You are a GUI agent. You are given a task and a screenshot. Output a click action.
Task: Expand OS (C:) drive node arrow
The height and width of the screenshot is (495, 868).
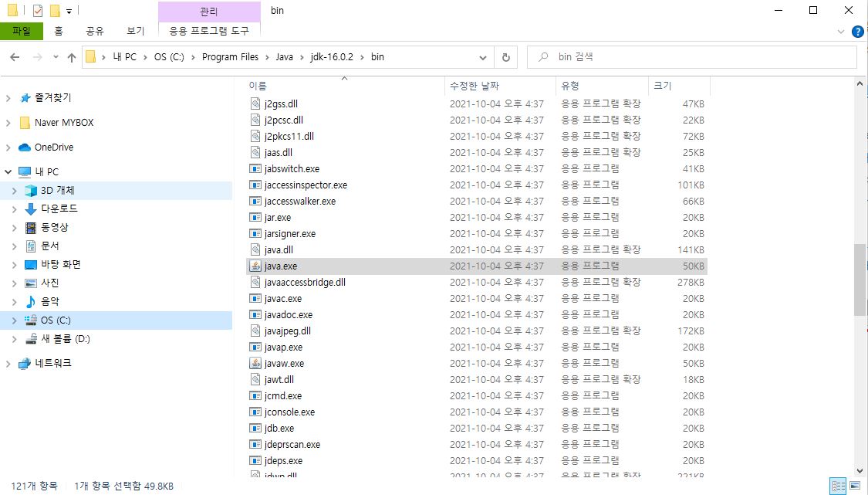point(15,320)
